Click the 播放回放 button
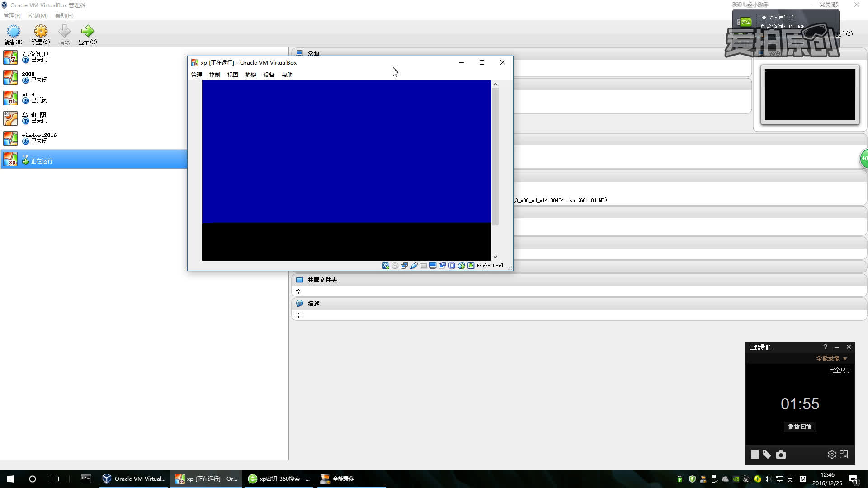Image resolution: width=868 pixels, height=488 pixels. click(799, 427)
